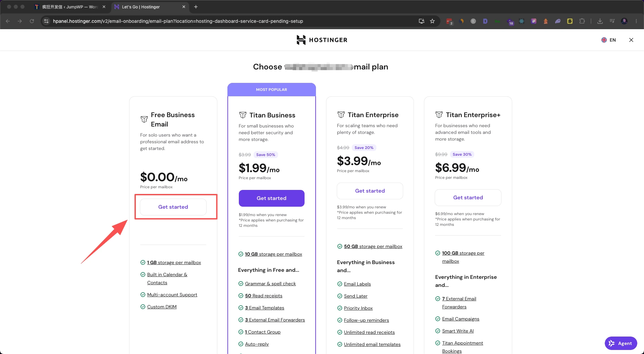View site information icon in address bar

click(46, 21)
